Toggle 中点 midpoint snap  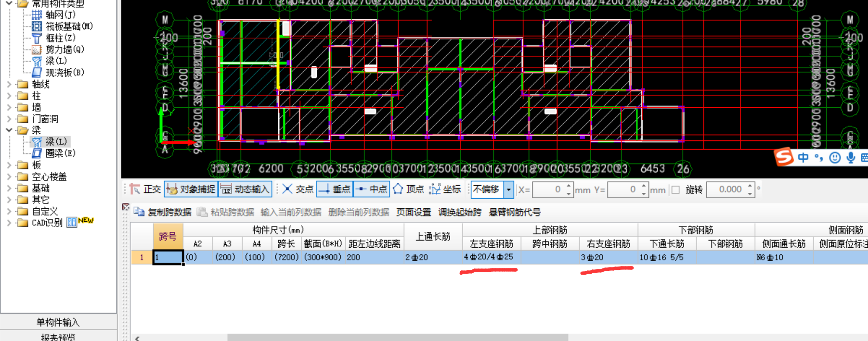pos(371,189)
